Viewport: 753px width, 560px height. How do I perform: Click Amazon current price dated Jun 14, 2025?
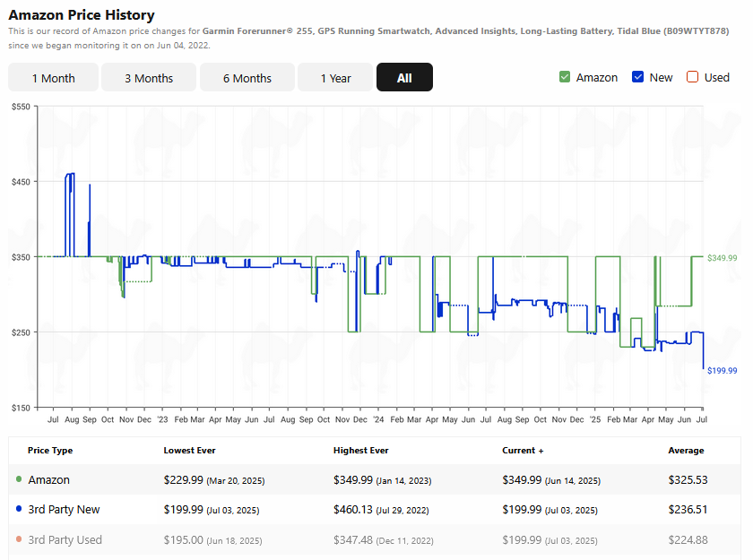[551, 480]
